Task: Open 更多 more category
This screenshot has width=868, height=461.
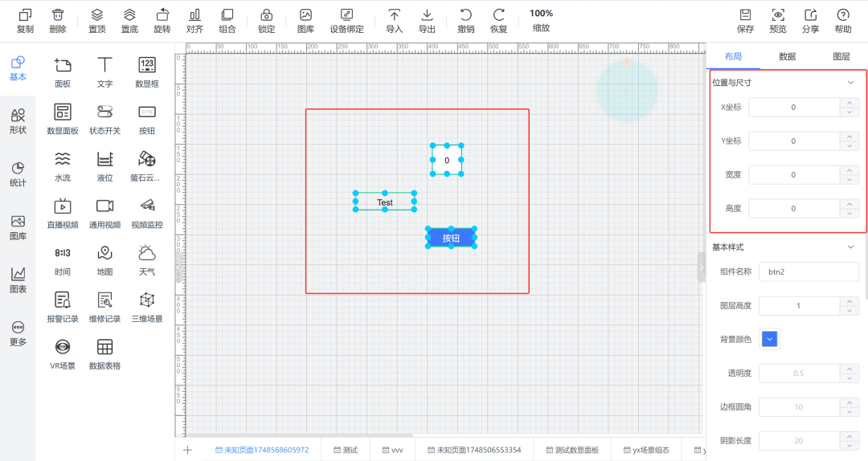Action: tap(18, 334)
